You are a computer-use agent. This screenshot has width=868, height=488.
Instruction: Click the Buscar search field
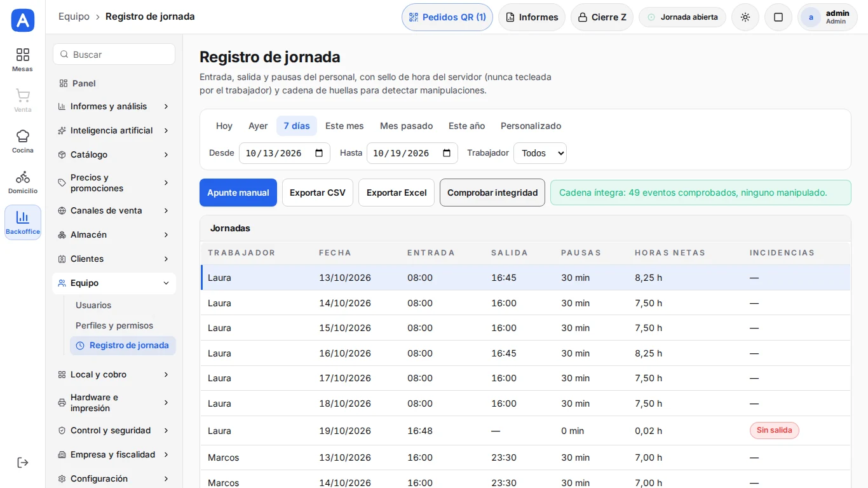tap(114, 54)
